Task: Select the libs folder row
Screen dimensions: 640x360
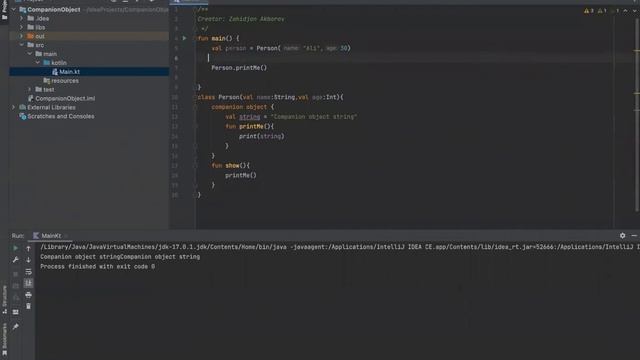Action: (89, 27)
